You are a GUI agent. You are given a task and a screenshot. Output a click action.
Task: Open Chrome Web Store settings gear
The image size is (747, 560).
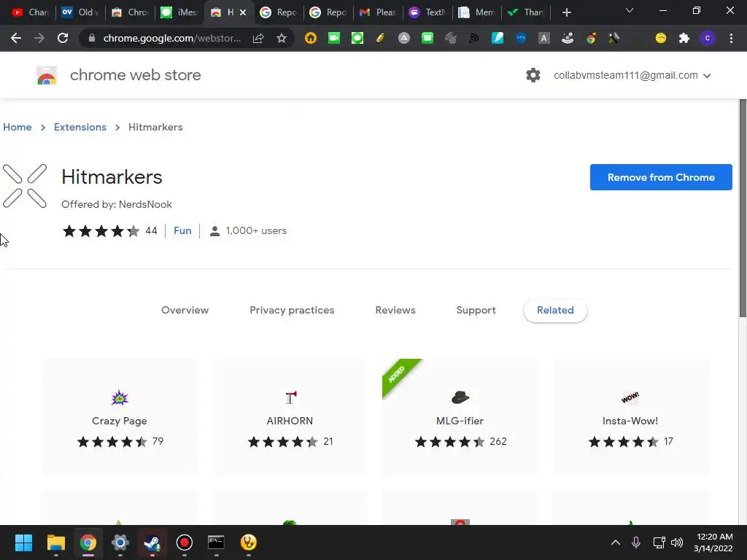533,75
